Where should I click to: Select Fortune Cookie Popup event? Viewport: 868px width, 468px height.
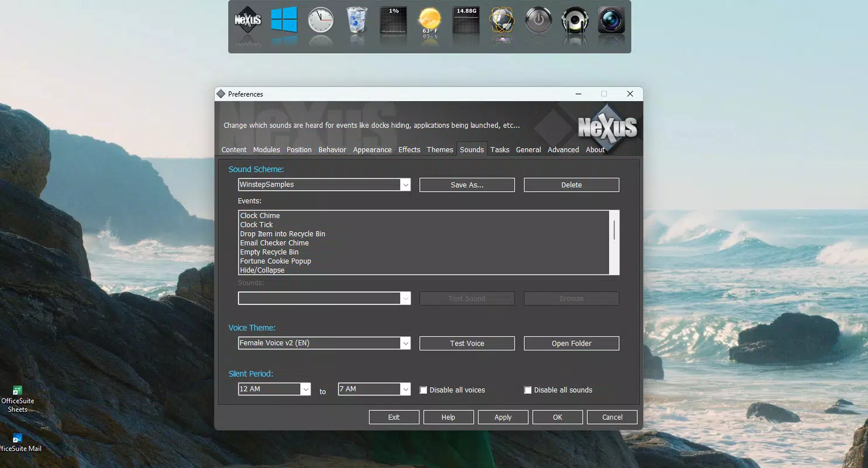coord(423,261)
